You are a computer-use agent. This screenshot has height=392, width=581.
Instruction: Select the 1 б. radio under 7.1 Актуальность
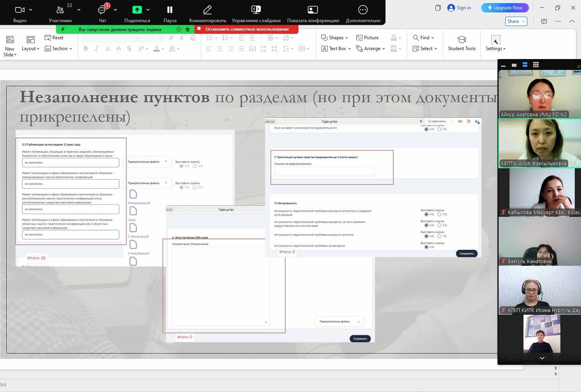pos(440,236)
